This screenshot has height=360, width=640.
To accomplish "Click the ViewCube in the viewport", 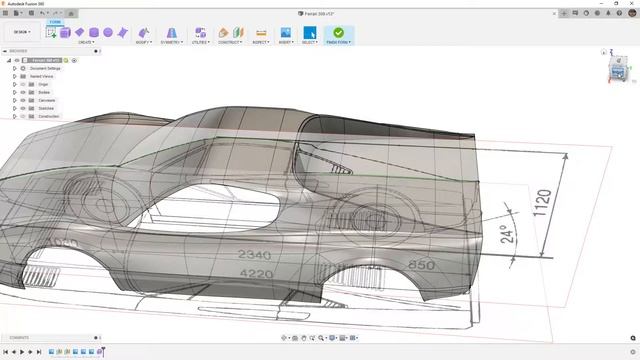I will click(618, 69).
